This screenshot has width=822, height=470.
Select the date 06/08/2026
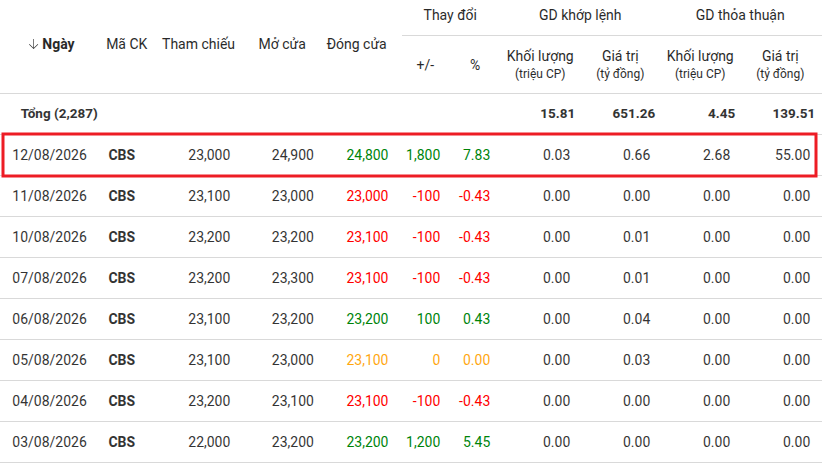(50, 319)
